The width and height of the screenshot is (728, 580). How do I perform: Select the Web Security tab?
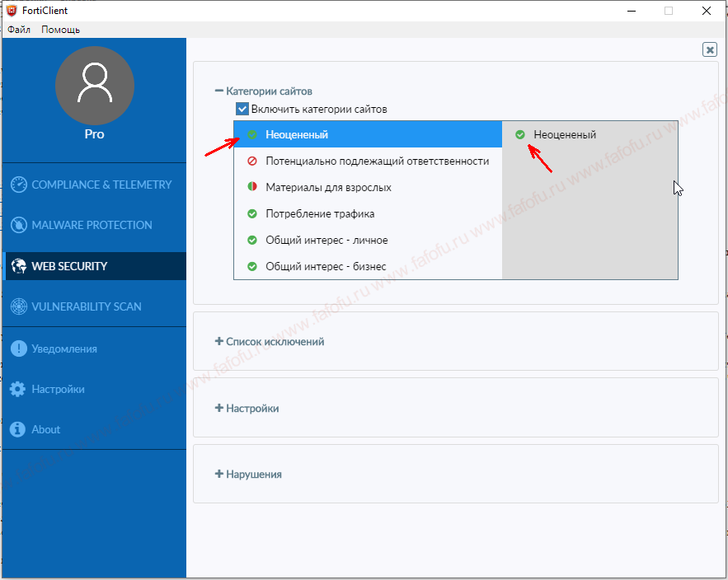(95, 266)
